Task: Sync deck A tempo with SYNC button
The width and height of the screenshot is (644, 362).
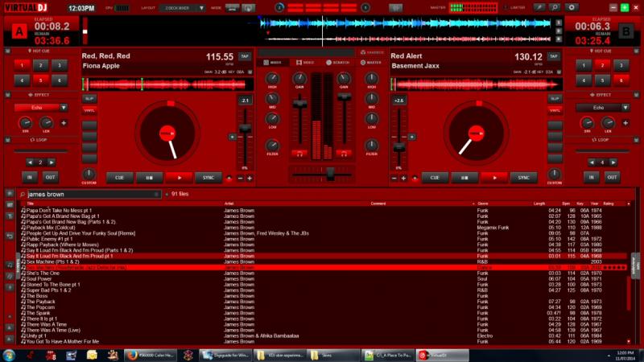Action: [x=208, y=178]
